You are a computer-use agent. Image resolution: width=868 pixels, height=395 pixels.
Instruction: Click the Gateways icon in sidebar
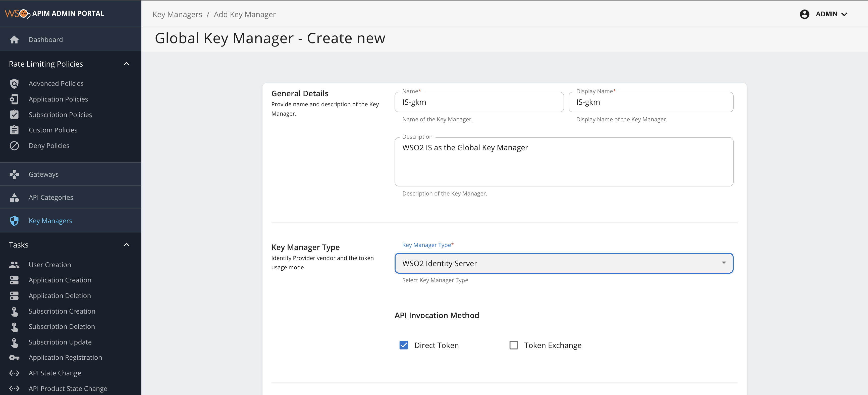14,174
